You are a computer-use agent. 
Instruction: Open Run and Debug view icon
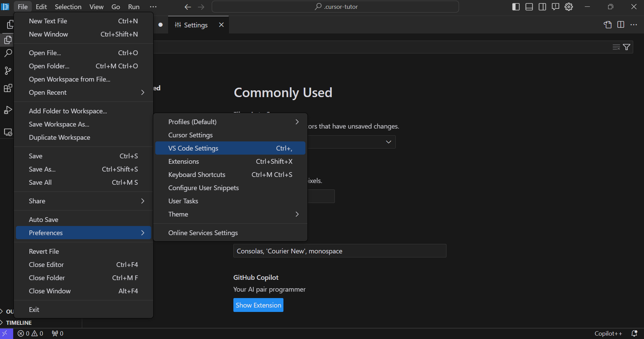pyautogui.click(x=8, y=110)
